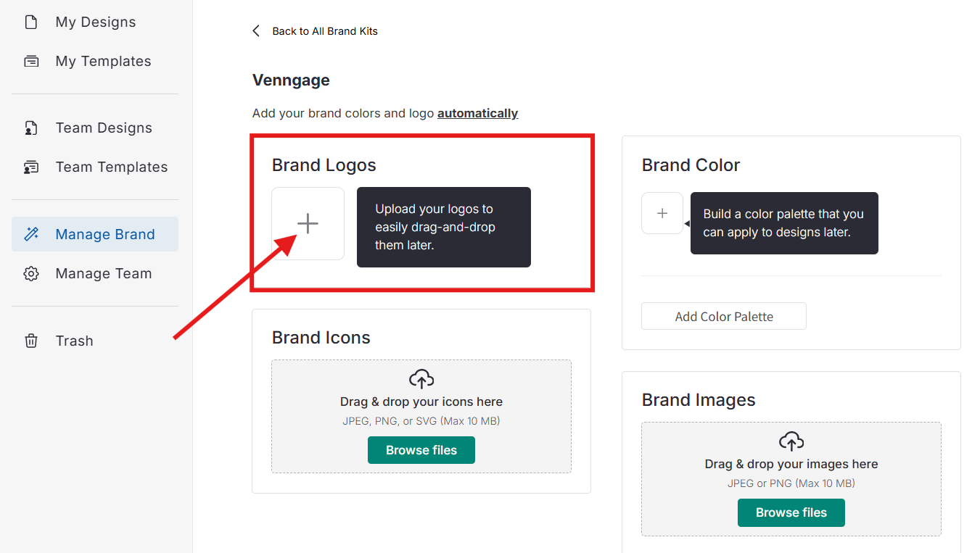
Task: Click the Add Color Palette button
Action: point(723,317)
